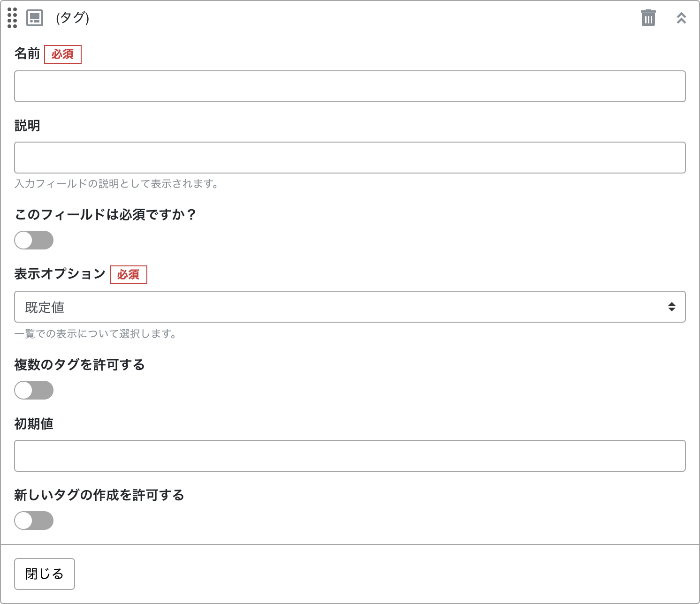Screen dimensions: 700x604
Task: Click the 新しいタグの作成を許可する label
Action: [99, 495]
